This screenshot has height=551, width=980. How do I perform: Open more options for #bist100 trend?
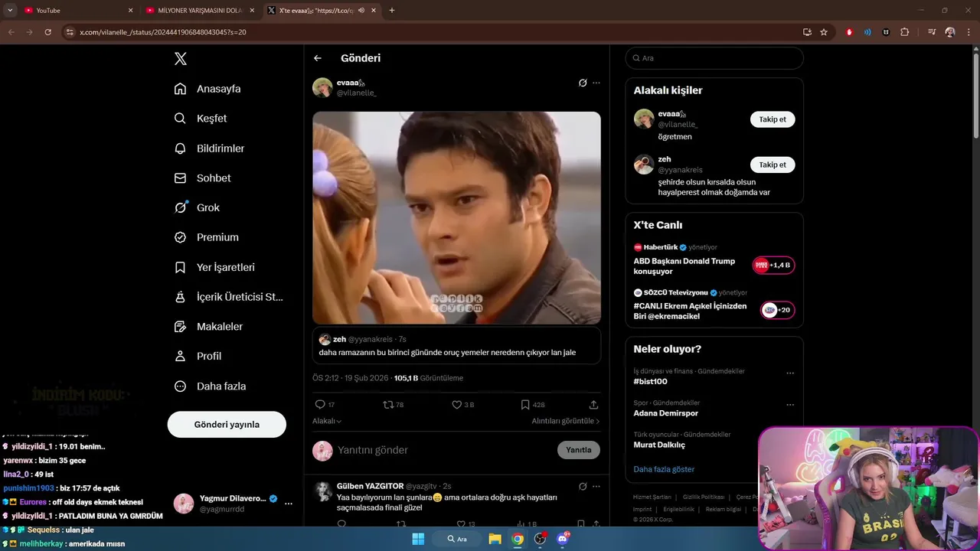pyautogui.click(x=790, y=373)
